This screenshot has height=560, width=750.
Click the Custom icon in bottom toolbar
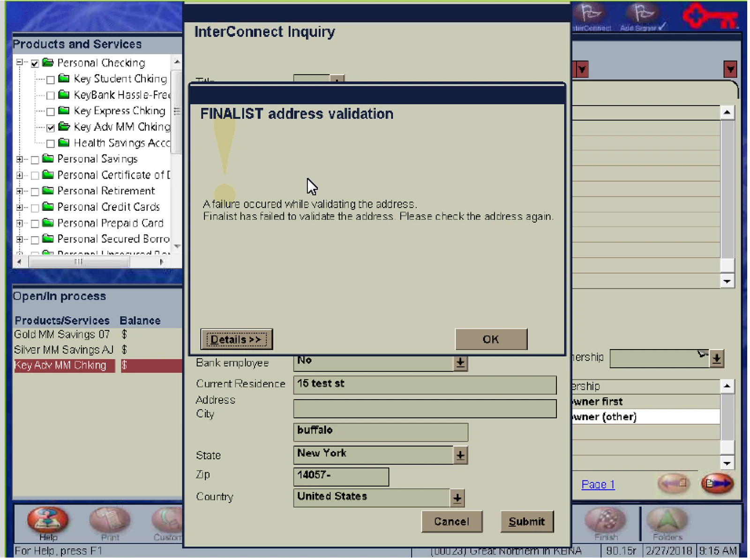coord(167,520)
